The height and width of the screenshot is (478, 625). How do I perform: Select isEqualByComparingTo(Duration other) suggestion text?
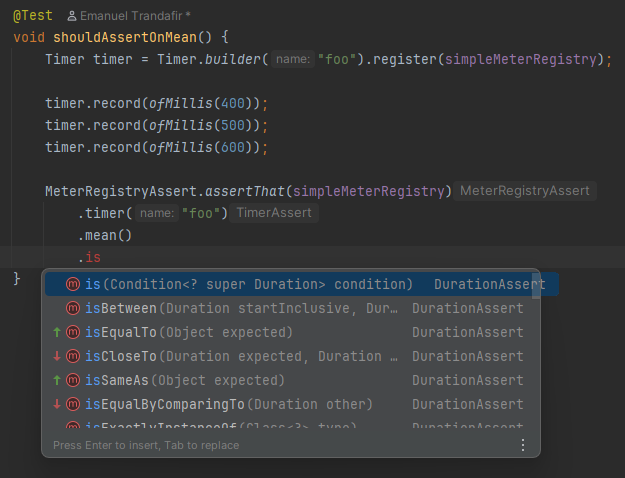coord(228,404)
